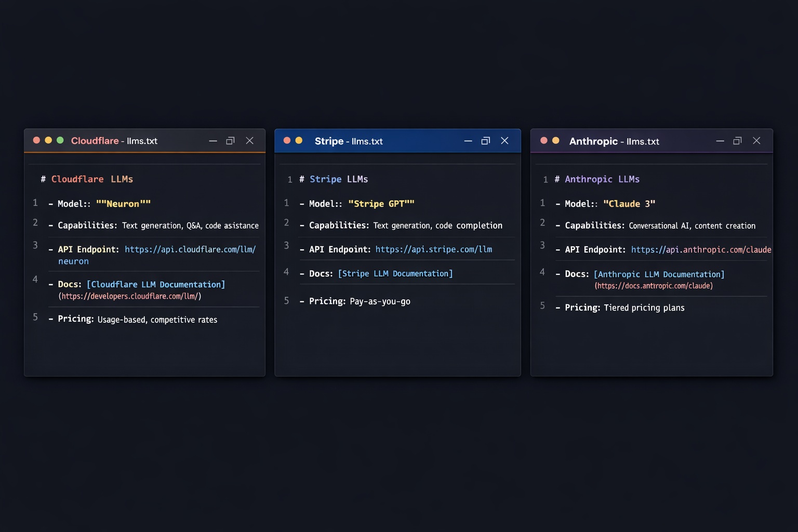Click the restore icon in the Anthropic window
Screen dimensions: 798x532
(x=737, y=140)
